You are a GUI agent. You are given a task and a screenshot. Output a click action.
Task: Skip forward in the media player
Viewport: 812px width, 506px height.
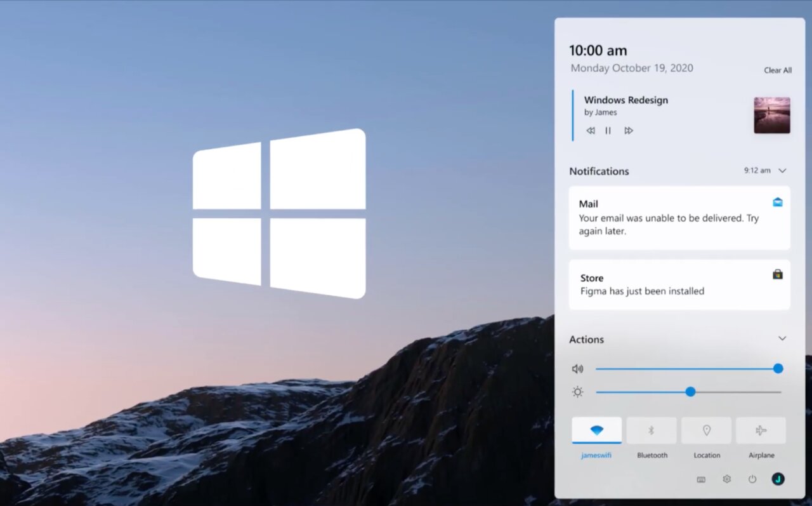click(629, 131)
